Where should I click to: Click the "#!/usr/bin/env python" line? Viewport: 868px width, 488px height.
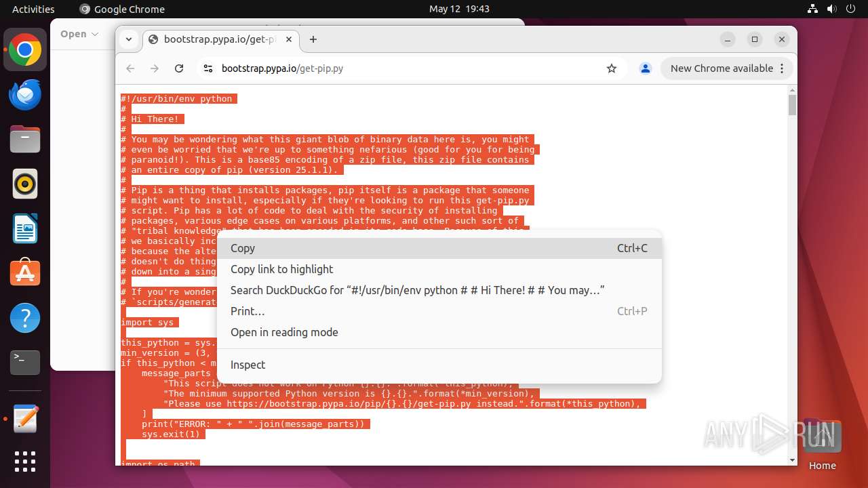[x=176, y=99]
